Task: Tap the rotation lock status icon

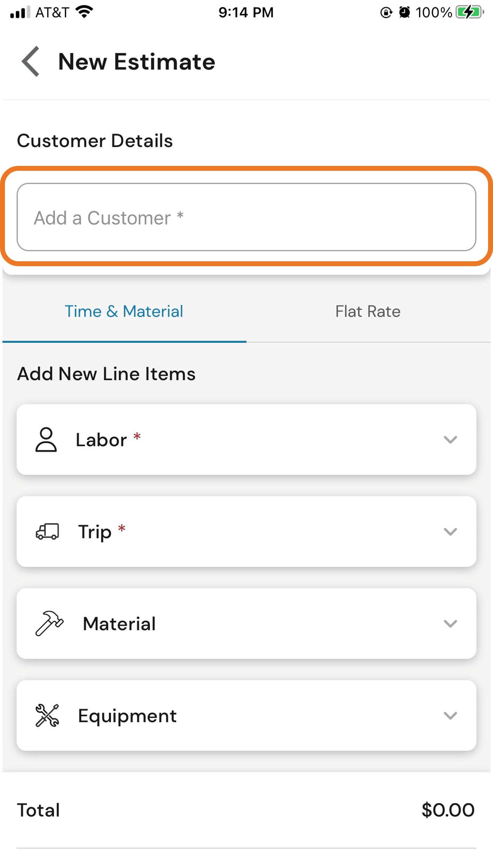Action: pos(386,13)
